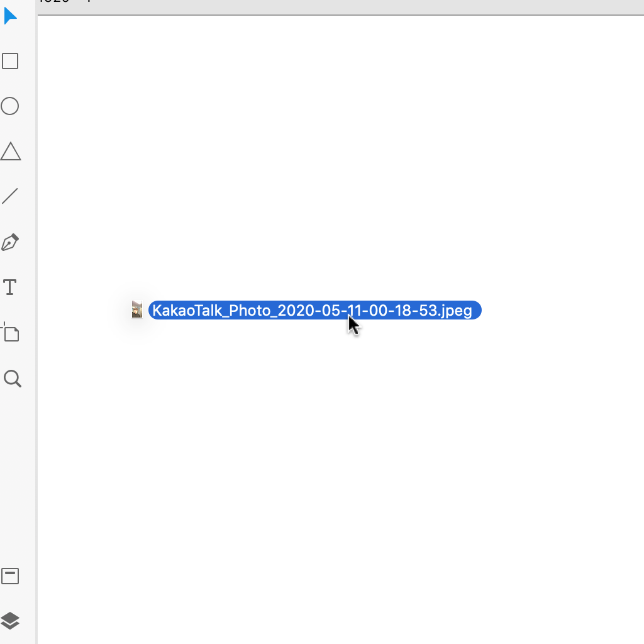Click the KakaoTalk_Photo_2020-05-11-00-18-53.jpeg file name
Screen dimensions: 644x644
[x=314, y=310]
